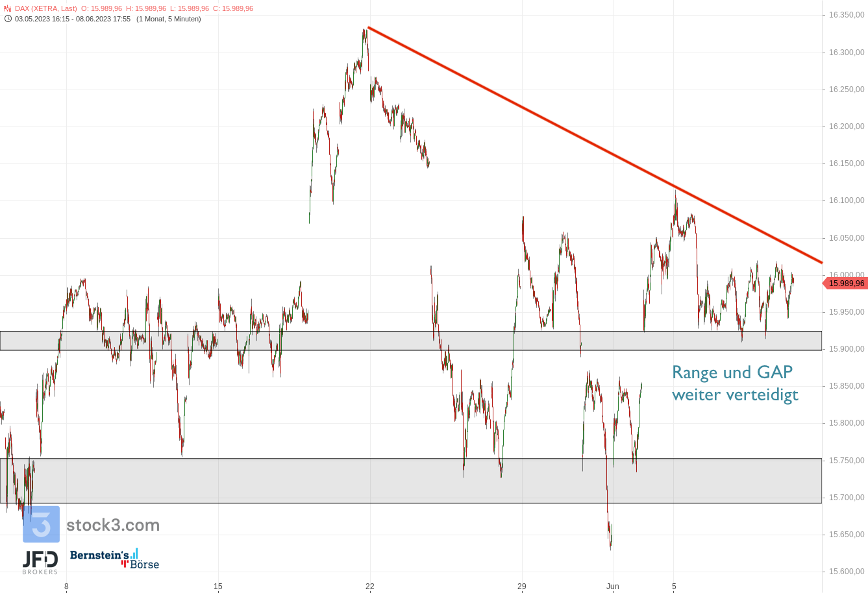Select the (1 Monat, 5 Minuten) timeframe label
Image resolution: width=868 pixels, height=593 pixels.
tap(168, 19)
